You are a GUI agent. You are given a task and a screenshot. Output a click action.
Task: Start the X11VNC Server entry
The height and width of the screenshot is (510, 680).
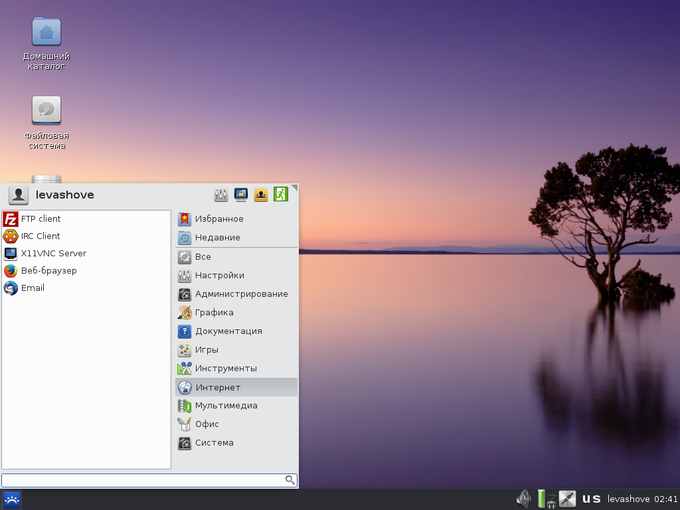pos(86,253)
